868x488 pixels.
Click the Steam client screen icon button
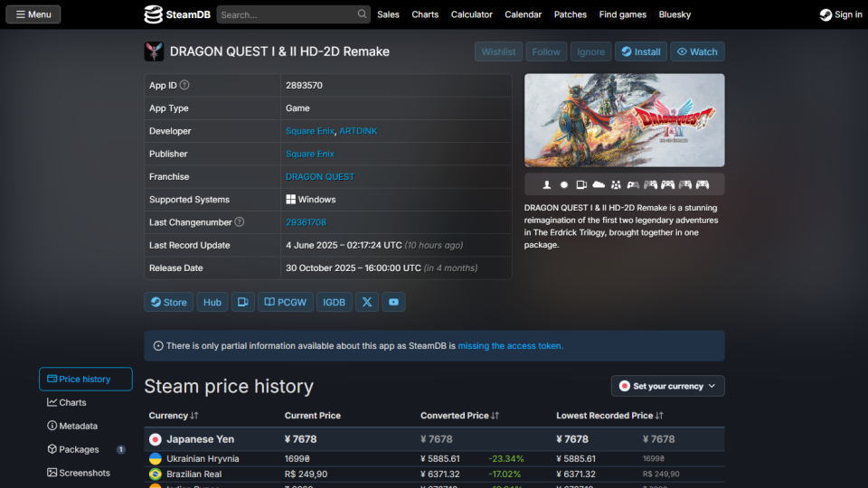242,302
